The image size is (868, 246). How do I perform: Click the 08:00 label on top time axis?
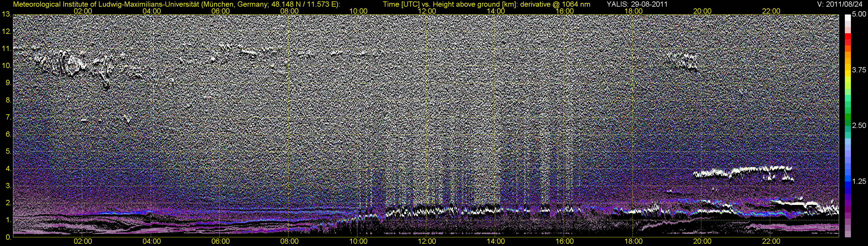pyautogui.click(x=289, y=11)
